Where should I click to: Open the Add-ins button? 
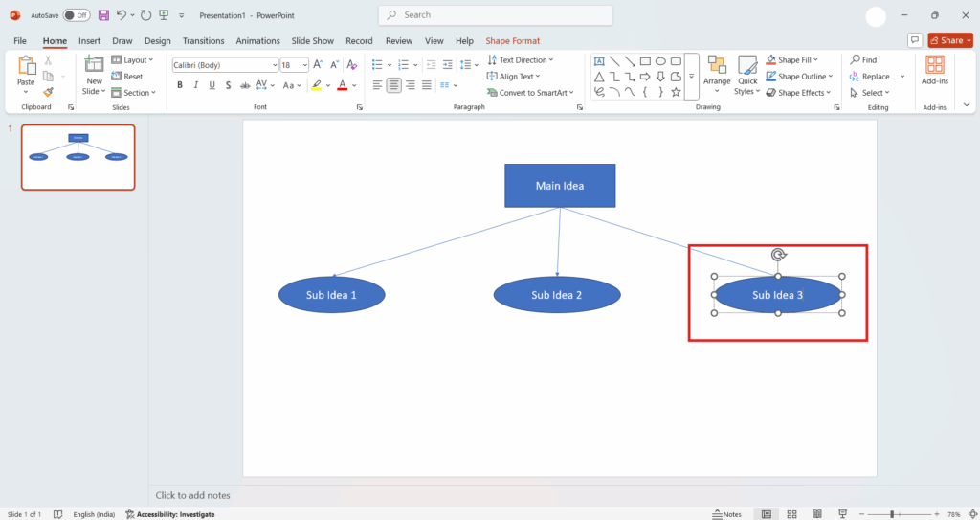point(934,70)
